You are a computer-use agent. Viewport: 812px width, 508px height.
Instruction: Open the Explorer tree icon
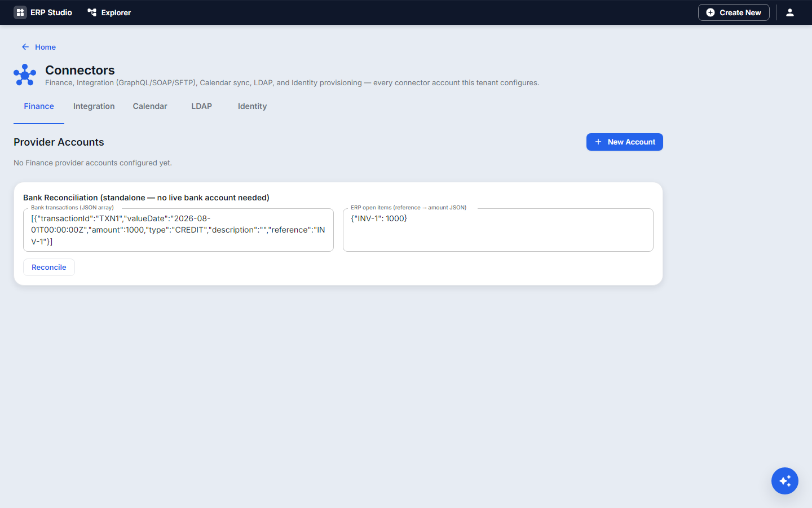92,12
